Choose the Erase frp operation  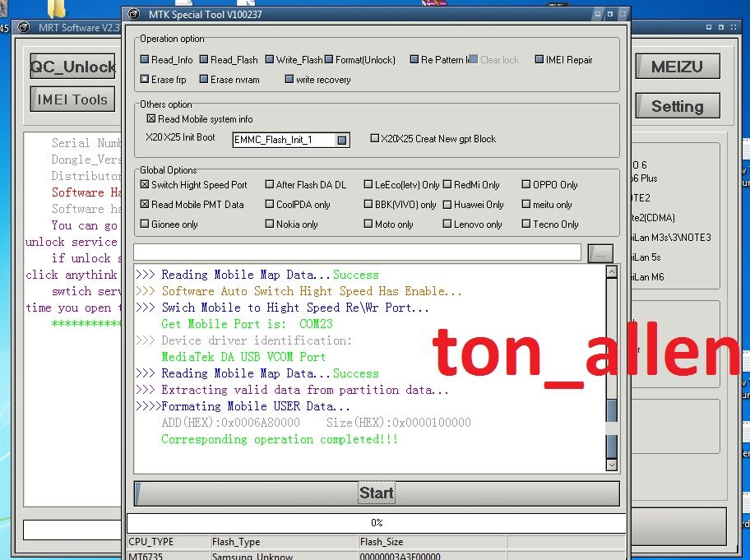click(x=145, y=80)
